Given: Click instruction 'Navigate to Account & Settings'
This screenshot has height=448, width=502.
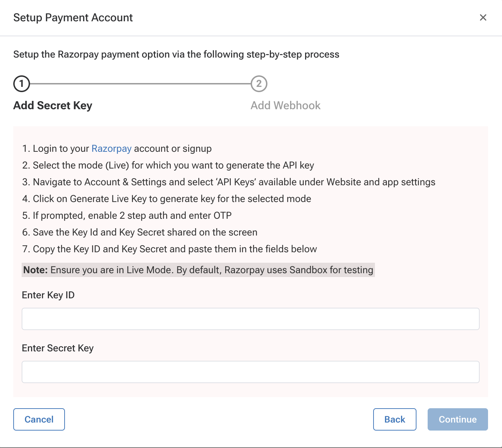Looking at the screenshot, I should (229, 182).
